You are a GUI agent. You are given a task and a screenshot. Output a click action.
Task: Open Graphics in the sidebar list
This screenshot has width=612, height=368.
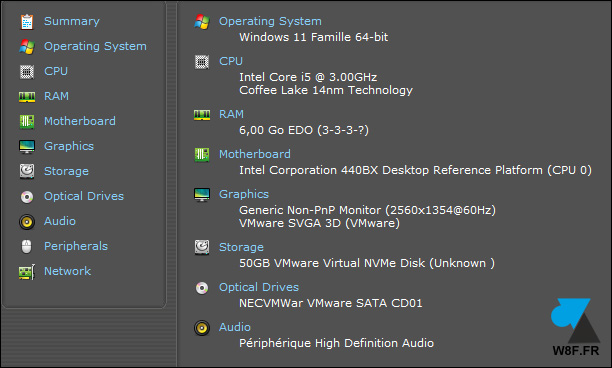pos(69,146)
